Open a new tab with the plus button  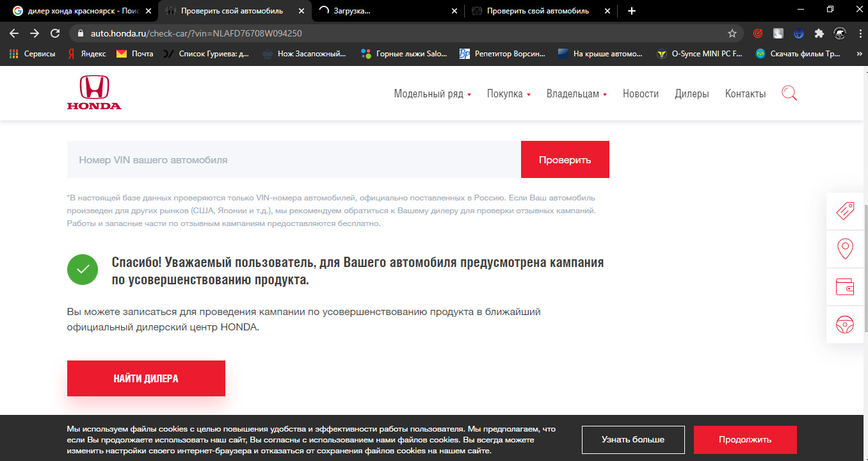pyautogui.click(x=632, y=11)
